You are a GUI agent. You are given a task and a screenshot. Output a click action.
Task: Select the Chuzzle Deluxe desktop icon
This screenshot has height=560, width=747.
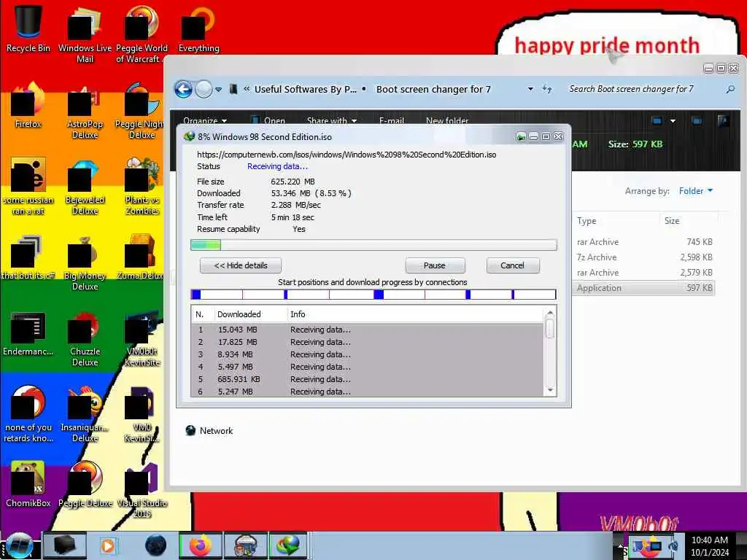[x=85, y=338]
